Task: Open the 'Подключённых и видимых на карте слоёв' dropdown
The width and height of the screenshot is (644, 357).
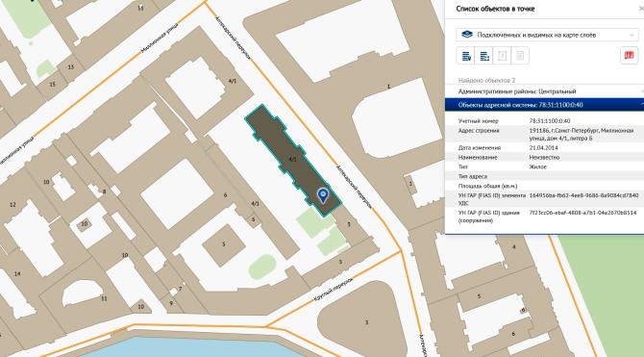Action: [x=547, y=35]
